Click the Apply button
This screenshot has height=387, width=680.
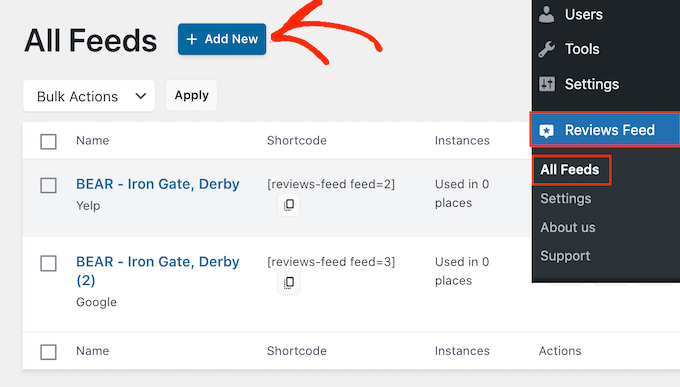point(191,95)
